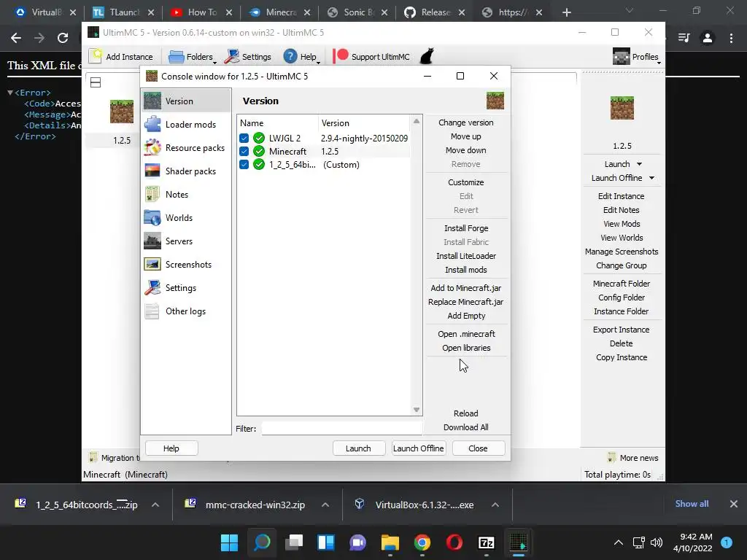Expand Launch dropdown arrow in right panel
The width and height of the screenshot is (747, 560).
[639, 164]
